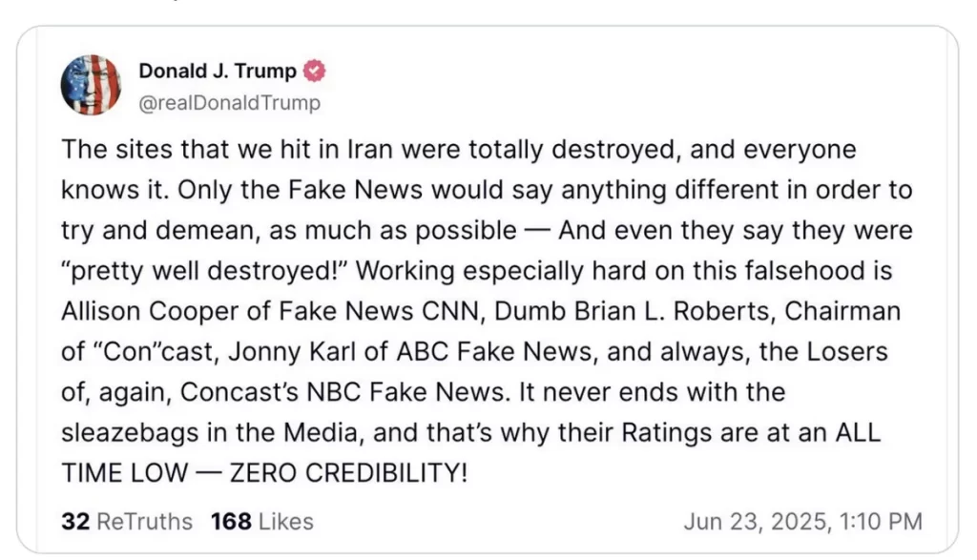Screen dimensions: 977x560
Task: Open the Donald J. Trump display name
Action: (218, 72)
